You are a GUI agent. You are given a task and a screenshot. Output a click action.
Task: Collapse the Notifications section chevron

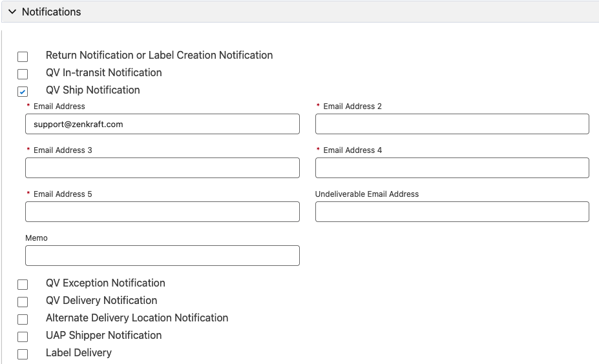coord(12,12)
